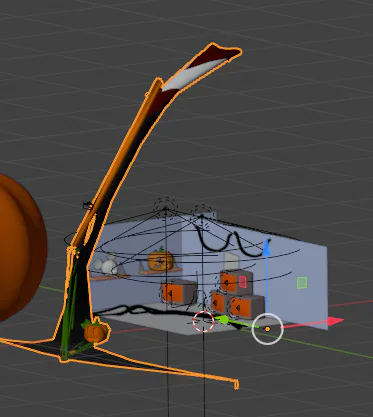
Task: Click the red-white striped 3D cursor
Action: [x=203, y=321]
